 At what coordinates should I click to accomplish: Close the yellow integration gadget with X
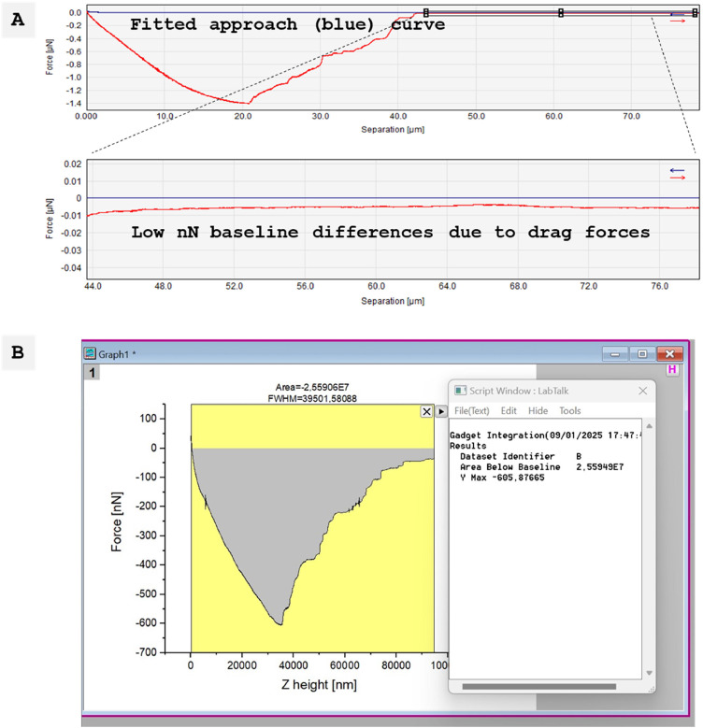pos(426,411)
